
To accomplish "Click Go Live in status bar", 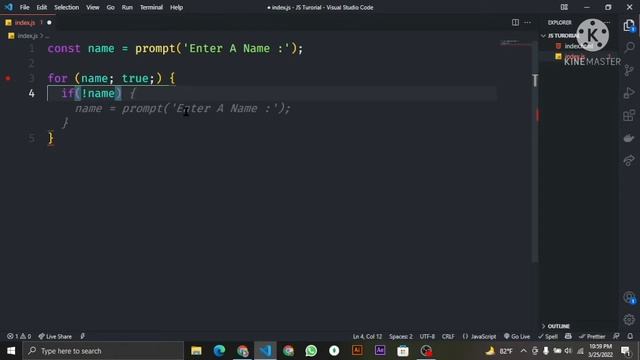I will 517,336.
